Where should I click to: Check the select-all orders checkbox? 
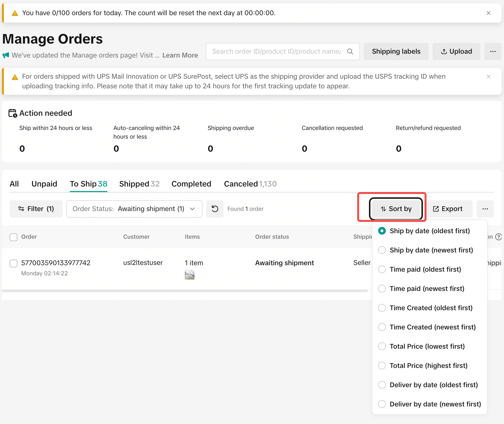(x=13, y=237)
